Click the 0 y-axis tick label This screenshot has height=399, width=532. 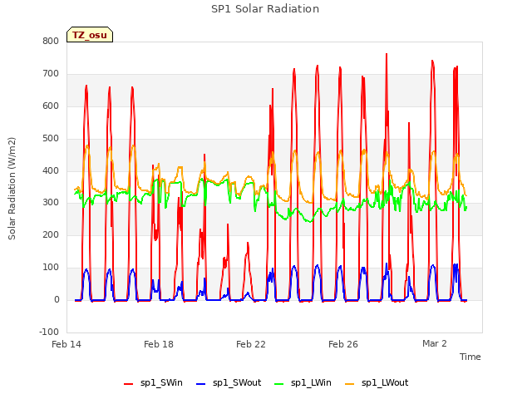click(x=57, y=300)
